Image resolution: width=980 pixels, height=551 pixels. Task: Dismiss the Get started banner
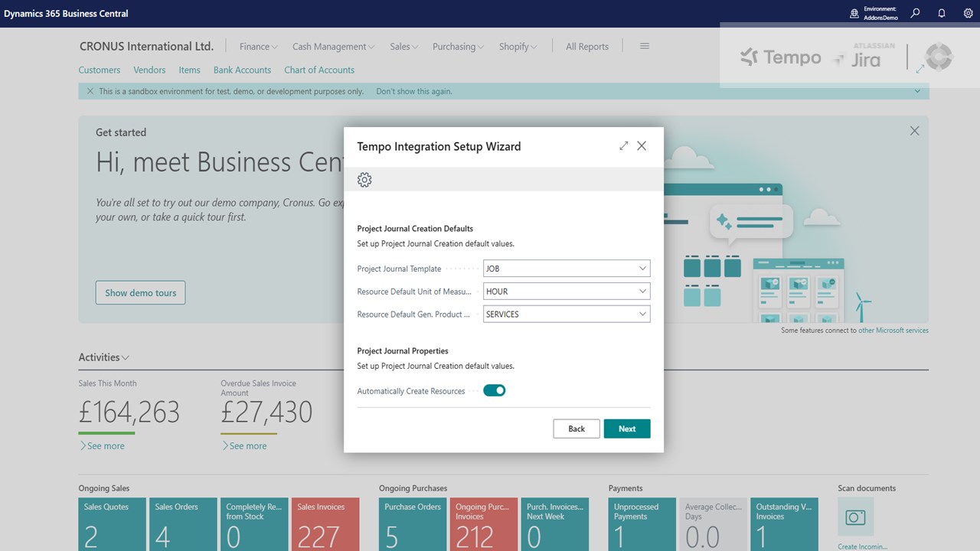tap(914, 131)
